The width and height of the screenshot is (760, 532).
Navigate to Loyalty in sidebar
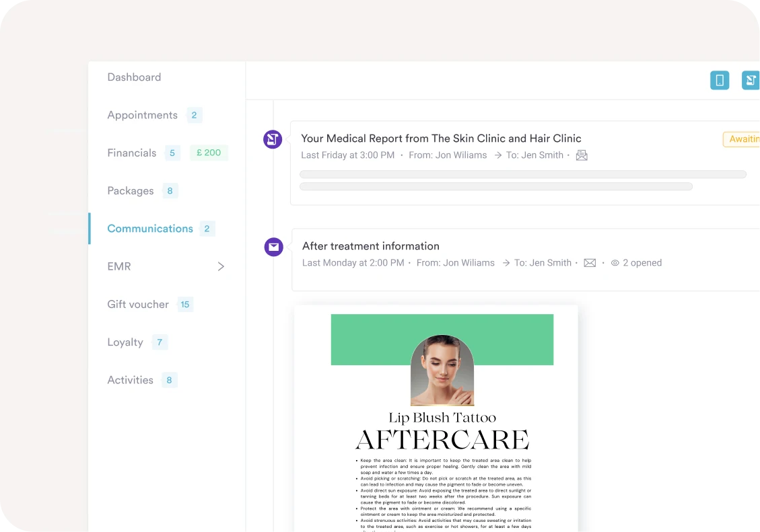pos(125,342)
